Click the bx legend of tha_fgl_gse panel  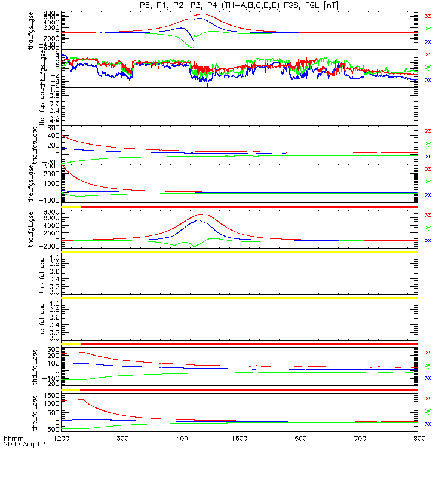[428, 240]
